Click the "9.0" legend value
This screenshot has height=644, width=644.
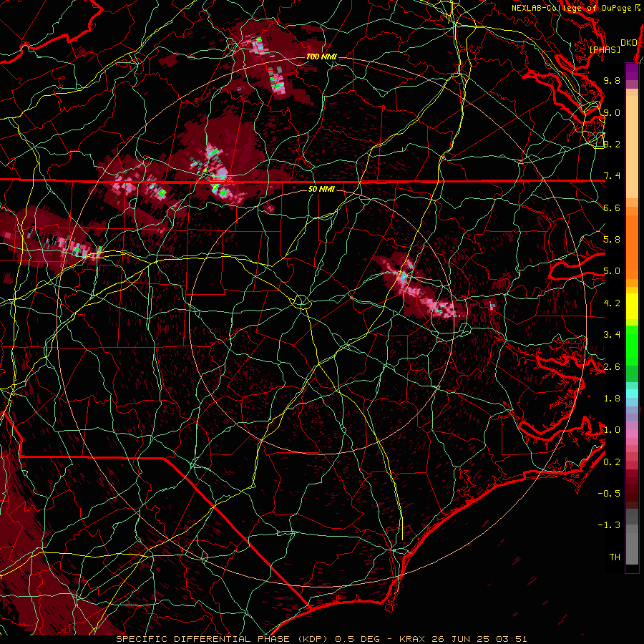pos(612,112)
